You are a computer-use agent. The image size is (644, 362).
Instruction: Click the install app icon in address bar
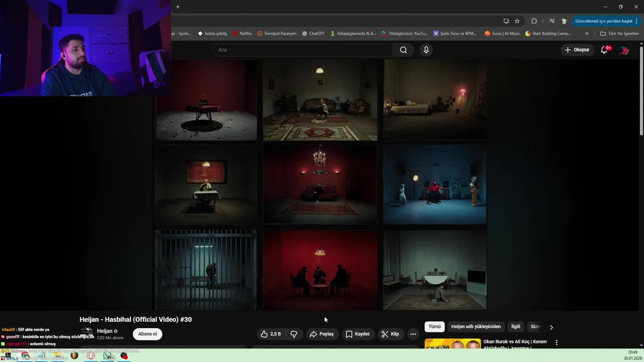tap(506, 21)
